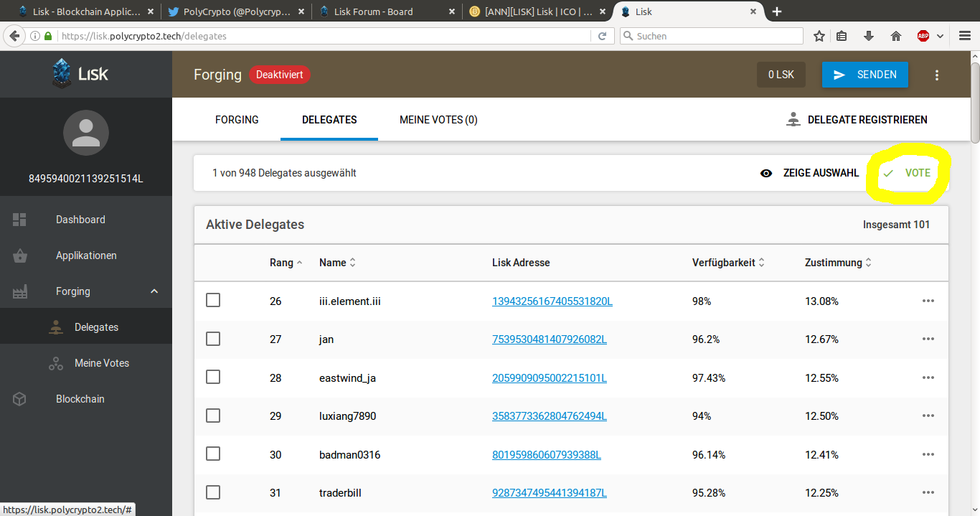The height and width of the screenshot is (516, 980).
Task: Click the Deaktiviert forging badge
Action: tap(280, 75)
